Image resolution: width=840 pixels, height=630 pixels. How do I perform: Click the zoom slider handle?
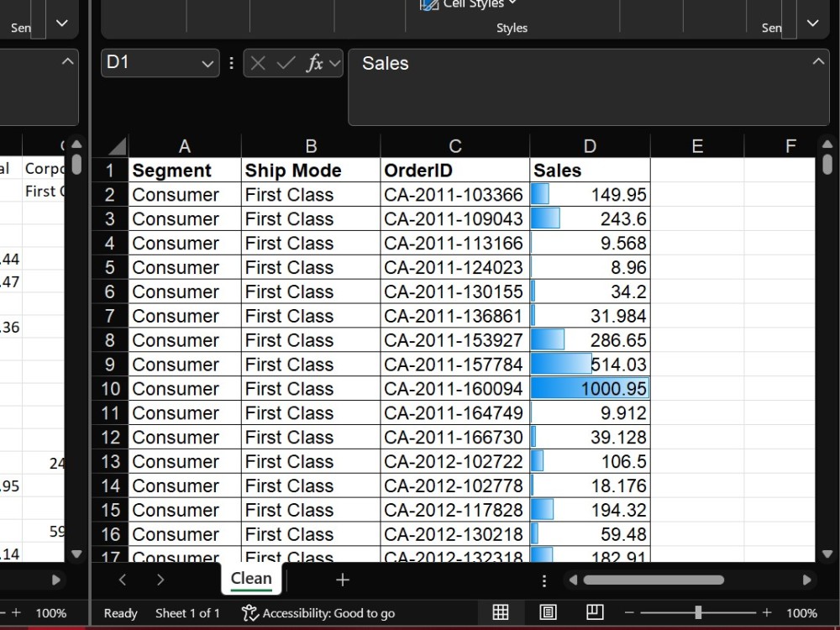[x=698, y=612]
